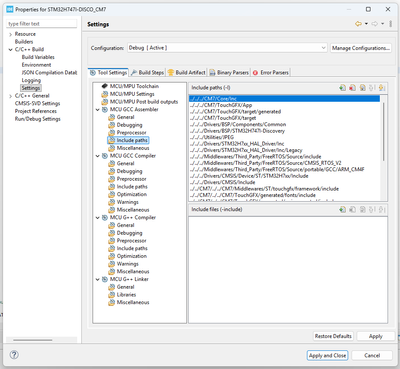Click Manage Configurations button
The image size is (400, 369).
pos(361,48)
